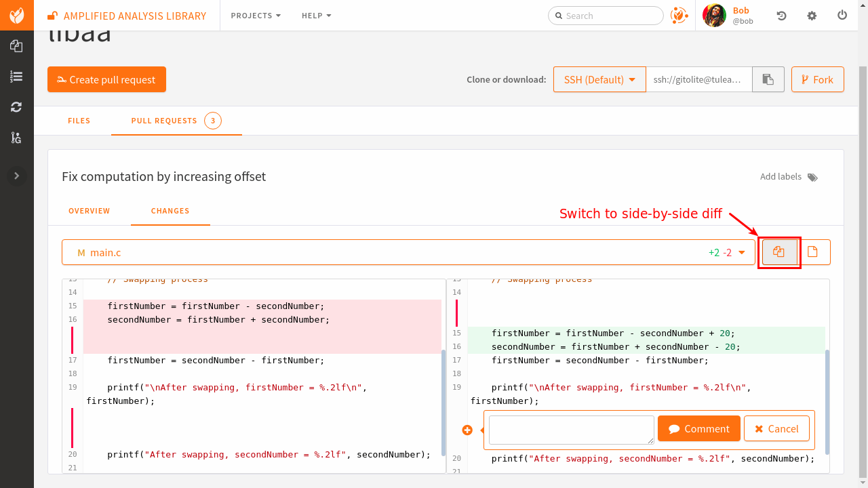Open the settings gear in top bar
The height and width of the screenshot is (488, 868).
(812, 16)
